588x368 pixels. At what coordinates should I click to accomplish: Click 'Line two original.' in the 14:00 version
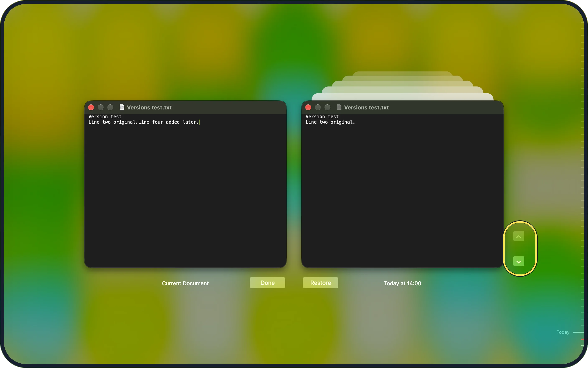coord(330,122)
